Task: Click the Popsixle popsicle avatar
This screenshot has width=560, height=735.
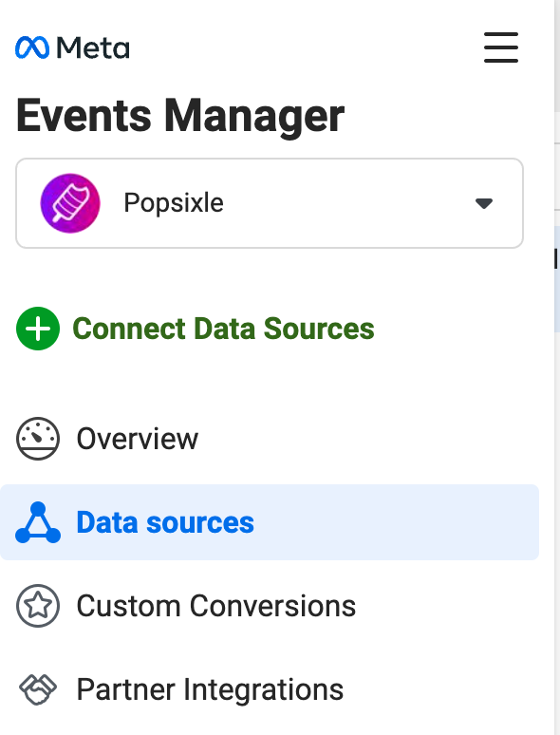Action: click(x=70, y=203)
